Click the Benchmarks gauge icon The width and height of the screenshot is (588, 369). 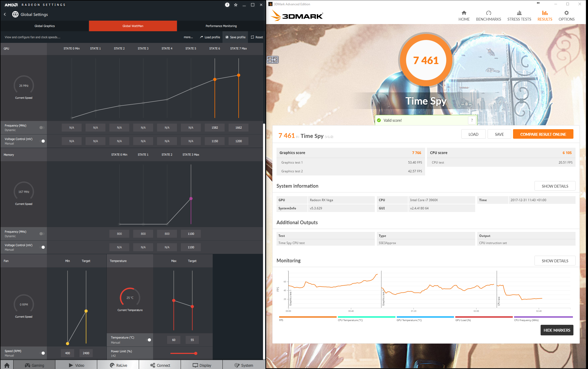(488, 13)
